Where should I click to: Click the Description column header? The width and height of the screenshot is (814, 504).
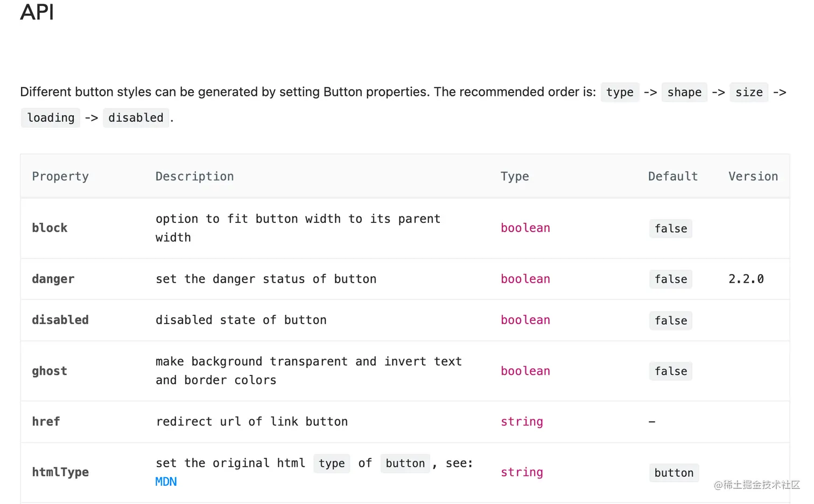(x=194, y=177)
